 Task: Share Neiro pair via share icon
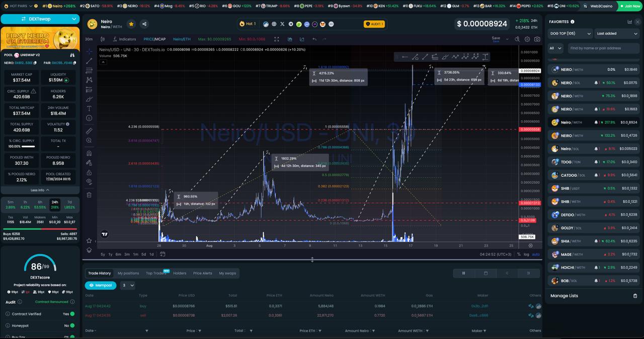pos(144,24)
